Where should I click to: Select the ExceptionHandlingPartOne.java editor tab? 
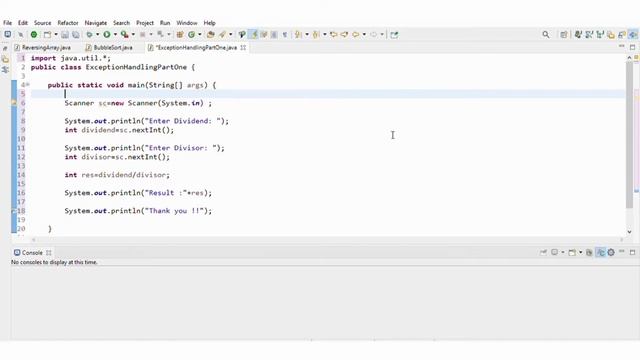coord(196,47)
